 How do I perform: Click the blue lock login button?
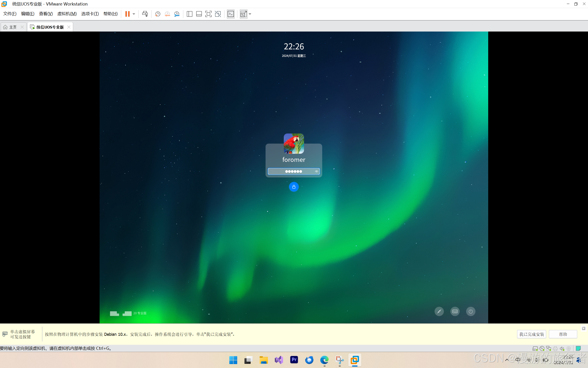[x=294, y=187]
